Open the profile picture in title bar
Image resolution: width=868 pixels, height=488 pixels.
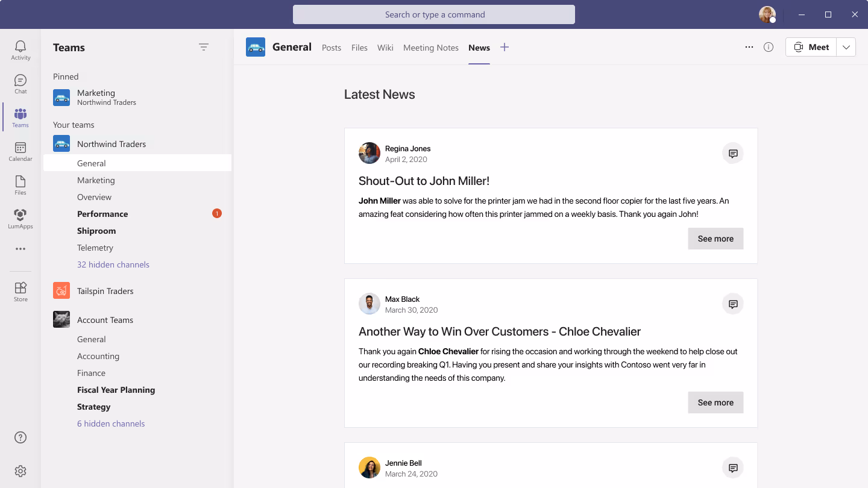tap(767, 14)
